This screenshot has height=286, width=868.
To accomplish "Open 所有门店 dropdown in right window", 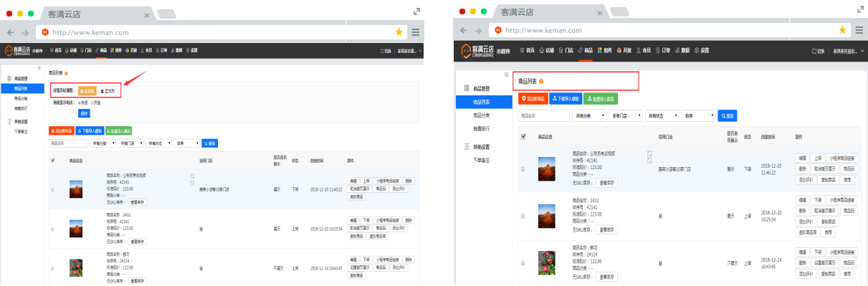I will tap(625, 115).
